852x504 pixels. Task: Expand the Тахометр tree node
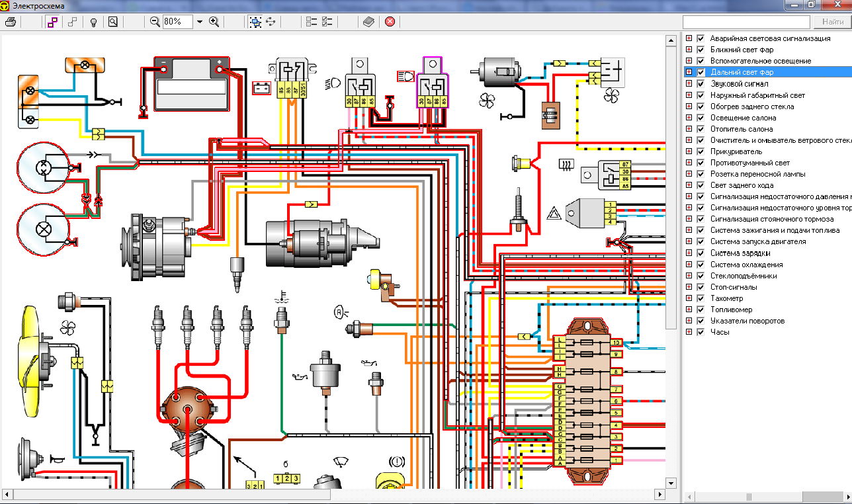click(x=689, y=298)
